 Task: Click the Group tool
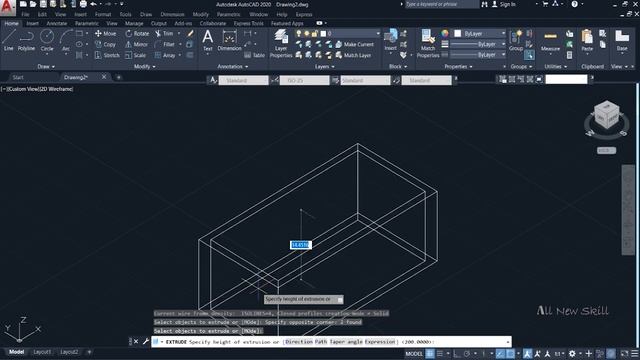point(516,40)
